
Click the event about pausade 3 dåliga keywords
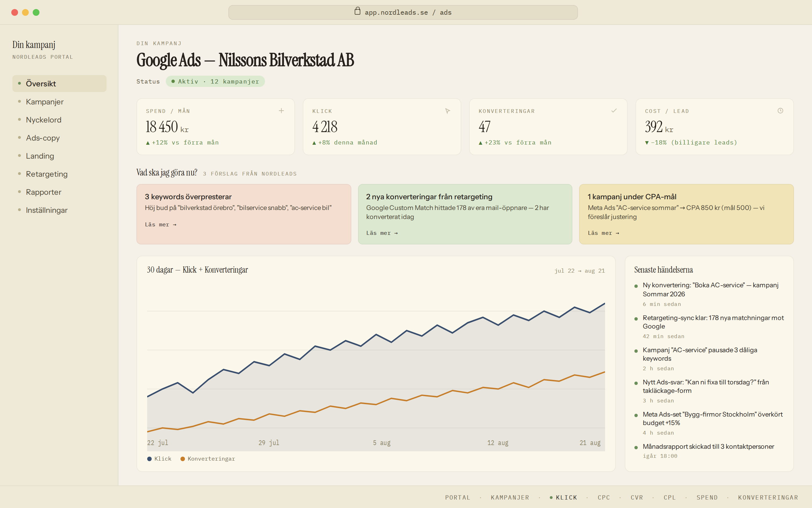(710, 359)
